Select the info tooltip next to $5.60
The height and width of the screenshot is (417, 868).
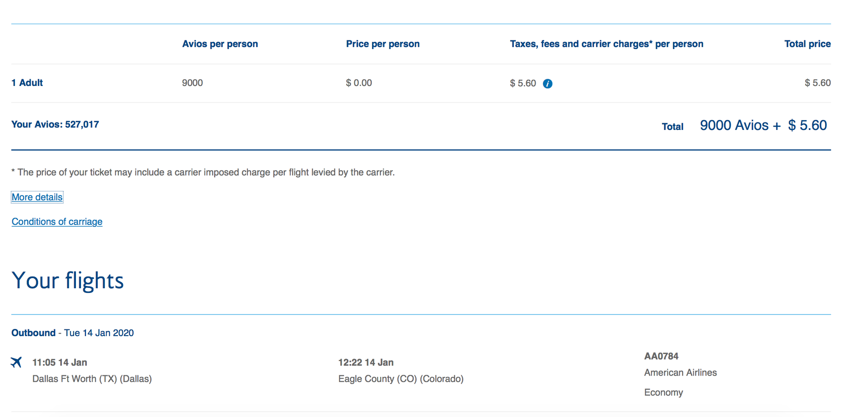(548, 83)
